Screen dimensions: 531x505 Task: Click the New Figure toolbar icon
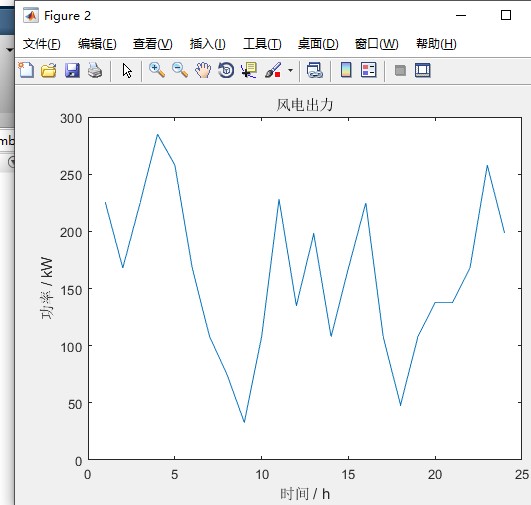pyautogui.click(x=26, y=70)
